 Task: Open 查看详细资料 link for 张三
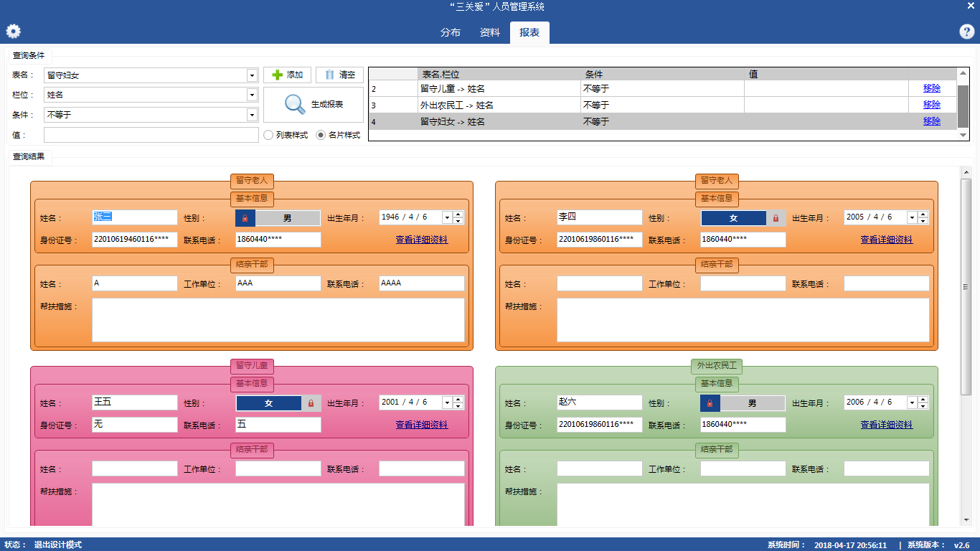click(422, 240)
